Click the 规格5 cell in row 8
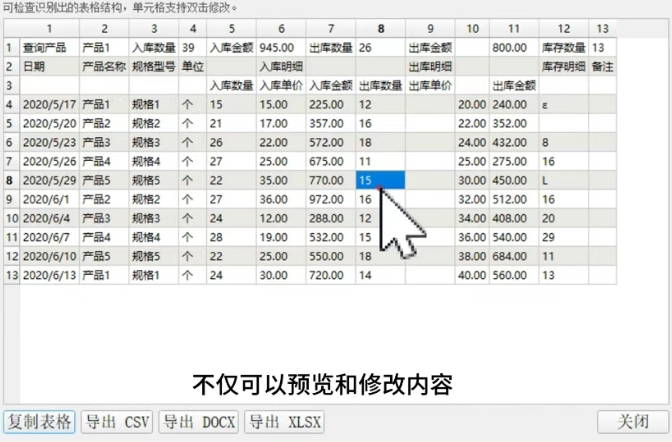This screenshot has height=442, width=672. 154,180
